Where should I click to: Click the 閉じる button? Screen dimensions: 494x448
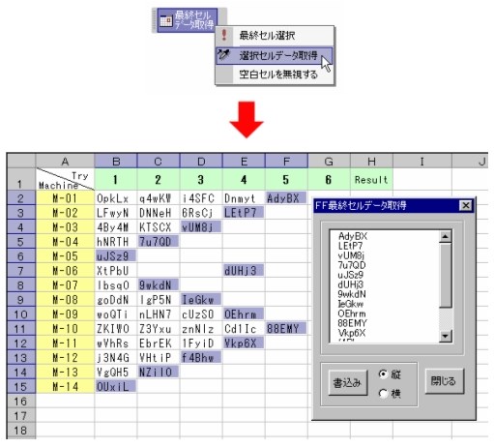coord(444,381)
